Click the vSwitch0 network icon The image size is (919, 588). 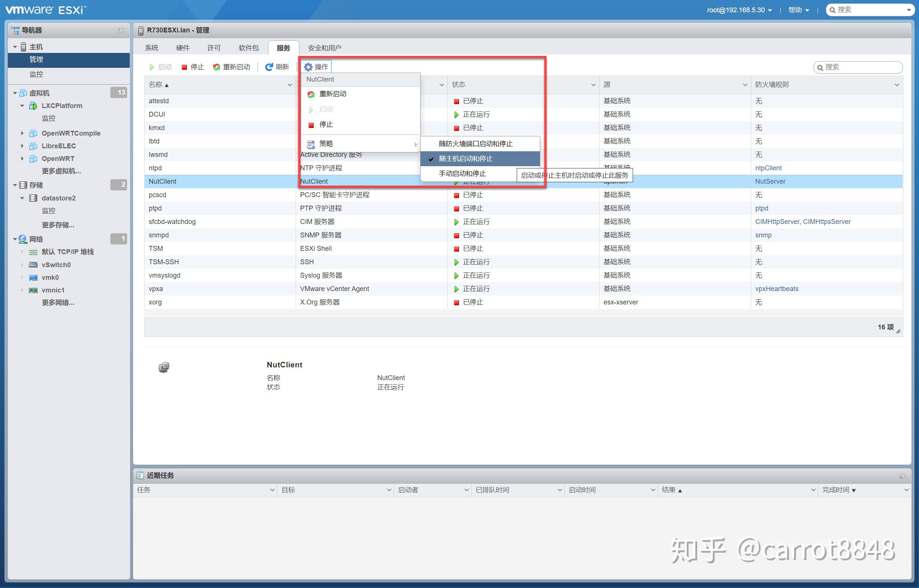pos(33,265)
